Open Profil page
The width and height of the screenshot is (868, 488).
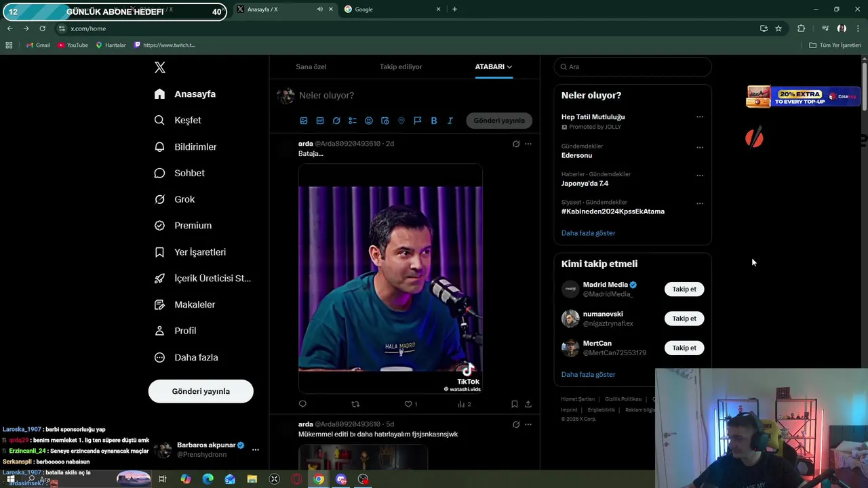[x=175, y=331]
